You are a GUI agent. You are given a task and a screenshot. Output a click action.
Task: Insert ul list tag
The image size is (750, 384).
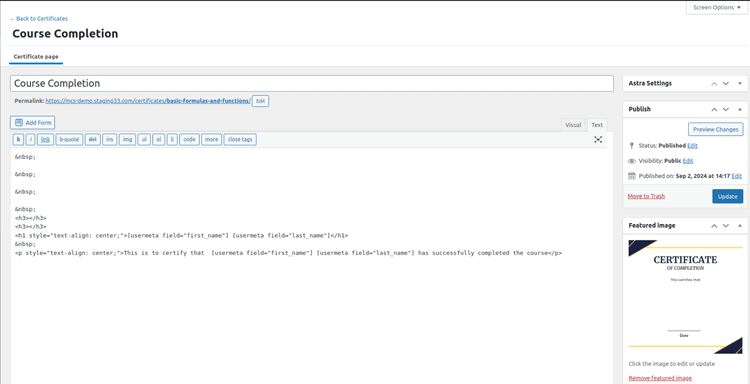point(144,139)
